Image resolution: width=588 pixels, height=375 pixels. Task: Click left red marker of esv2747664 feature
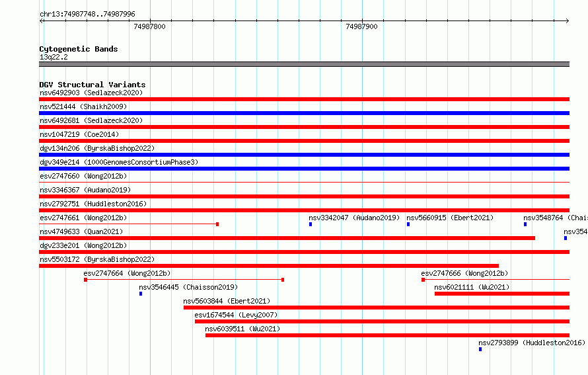85,280
